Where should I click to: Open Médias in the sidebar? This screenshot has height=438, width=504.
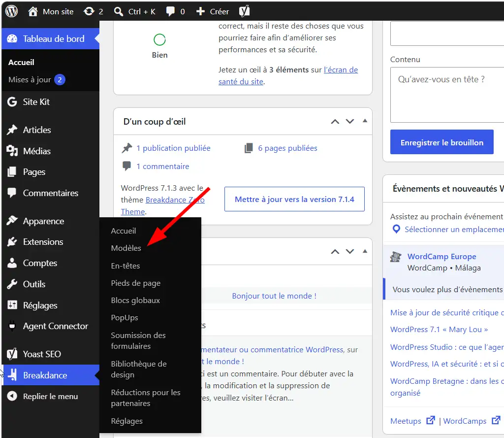51,151
